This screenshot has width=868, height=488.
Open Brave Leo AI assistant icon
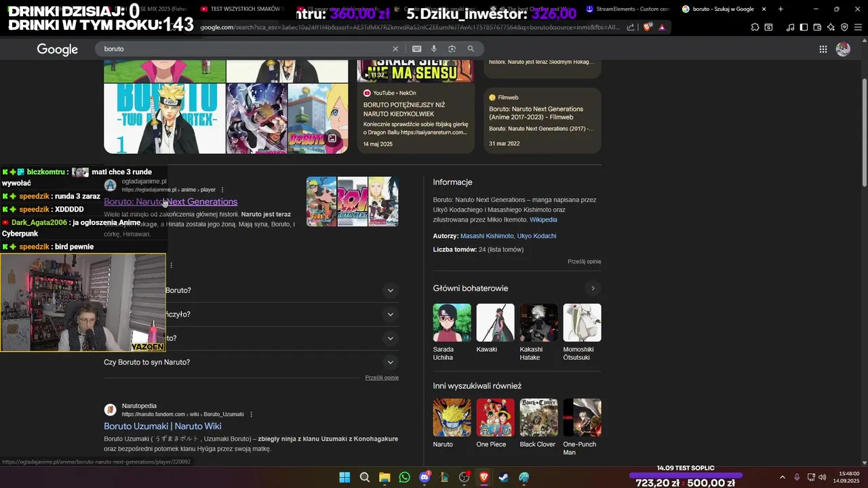(x=831, y=27)
